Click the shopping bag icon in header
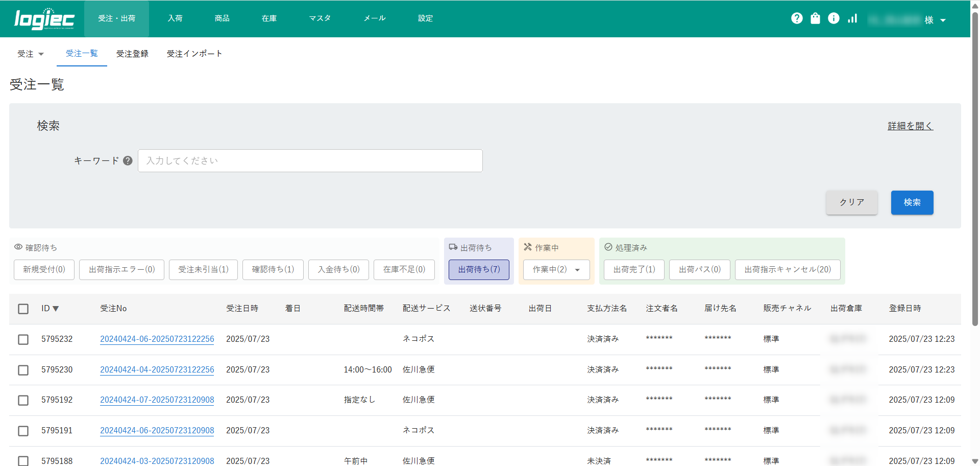Screen dimensions: 980x466 [x=815, y=18]
